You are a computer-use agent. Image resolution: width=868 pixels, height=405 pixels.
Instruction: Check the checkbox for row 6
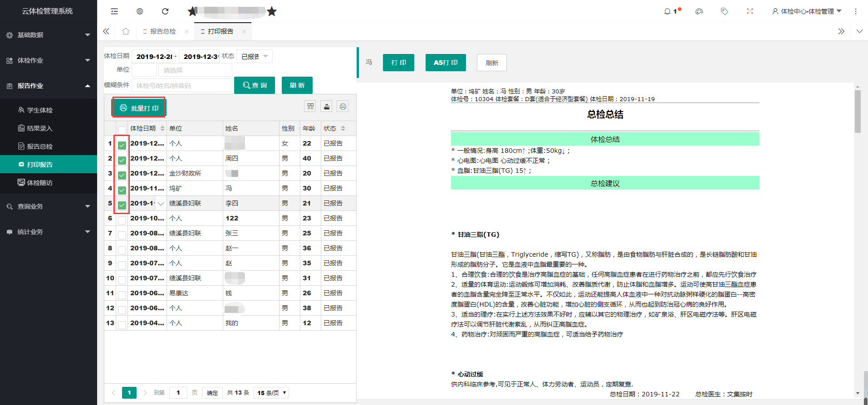coord(122,220)
